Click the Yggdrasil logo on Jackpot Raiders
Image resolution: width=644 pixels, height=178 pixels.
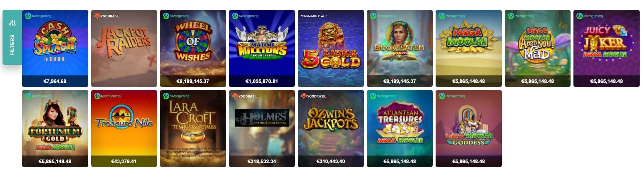coord(107,16)
